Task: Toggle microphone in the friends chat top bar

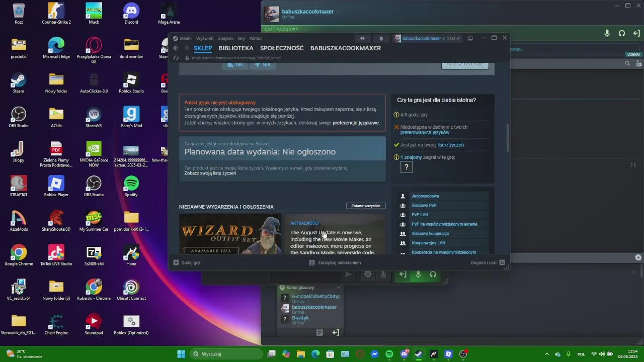Action: tap(607, 33)
